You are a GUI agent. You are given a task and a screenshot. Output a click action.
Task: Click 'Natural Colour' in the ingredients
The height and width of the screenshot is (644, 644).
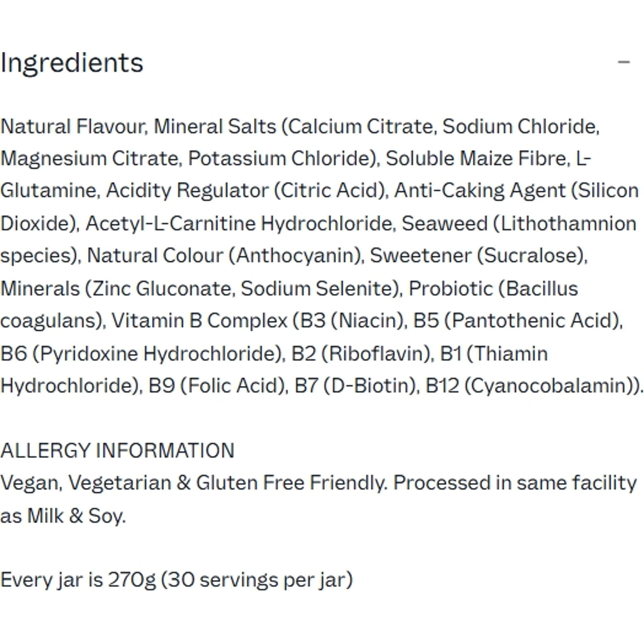155,256
